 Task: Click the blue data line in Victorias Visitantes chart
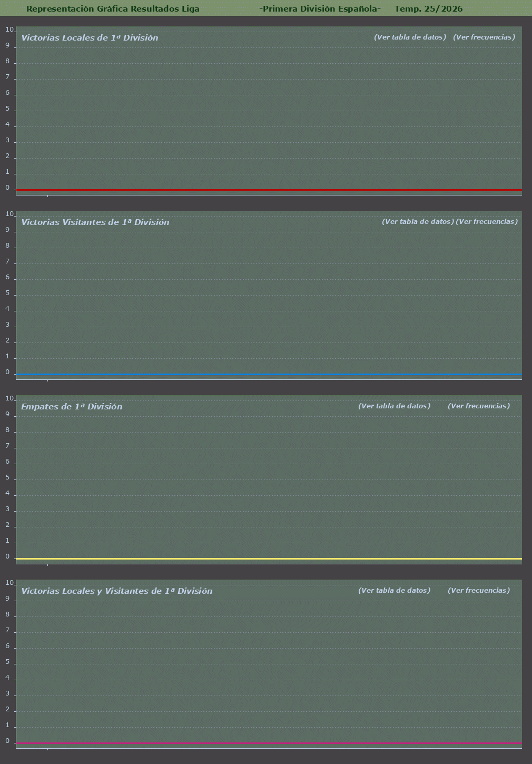[x=269, y=374]
